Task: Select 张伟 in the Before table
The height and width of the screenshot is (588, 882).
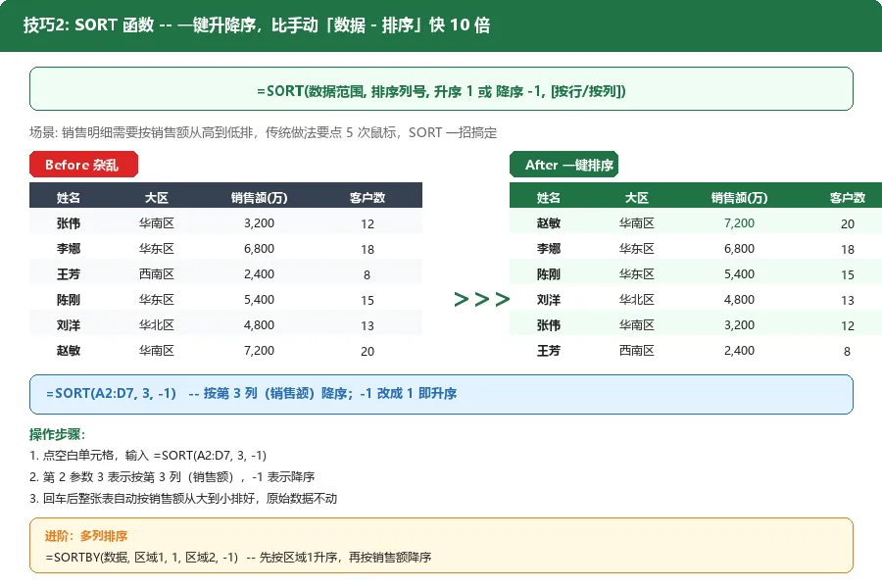Action: point(69,223)
